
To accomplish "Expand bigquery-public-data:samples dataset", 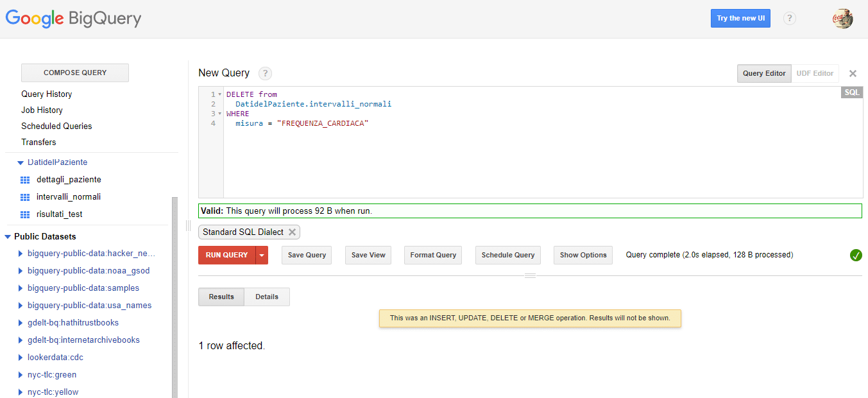I will (21, 288).
